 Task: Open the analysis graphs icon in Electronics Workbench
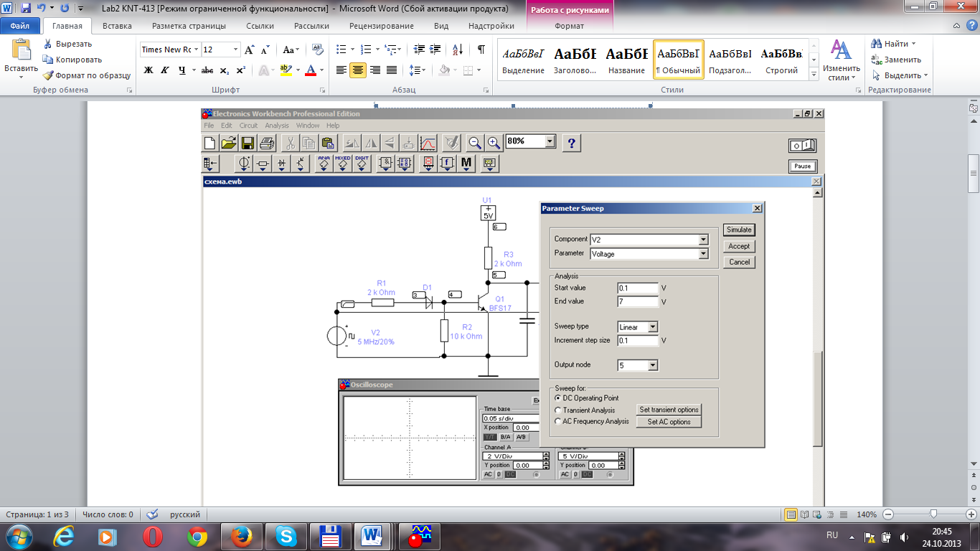point(428,142)
